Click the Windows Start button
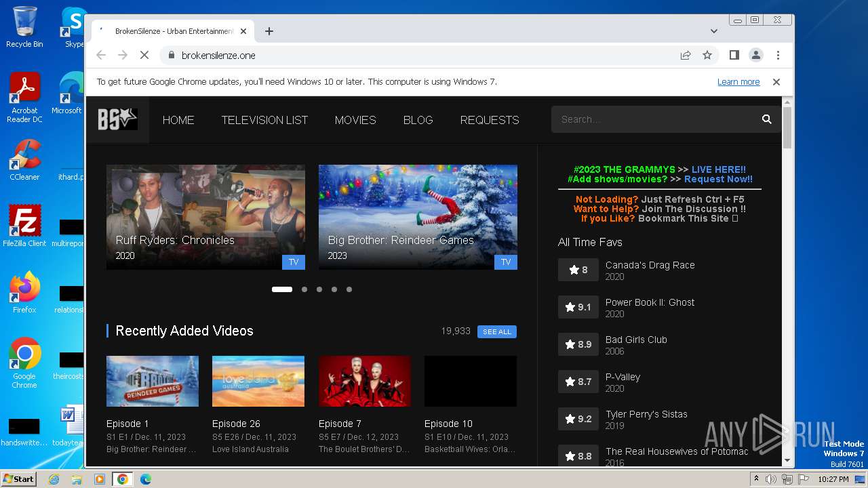868x488 pixels. pos(19,479)
